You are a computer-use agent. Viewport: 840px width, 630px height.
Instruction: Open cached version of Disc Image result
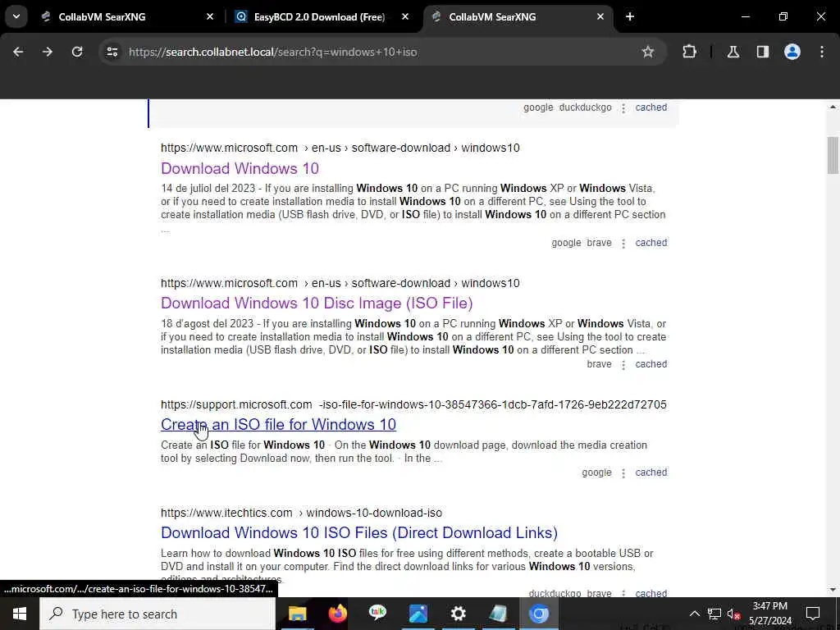(x=651, y=364)
